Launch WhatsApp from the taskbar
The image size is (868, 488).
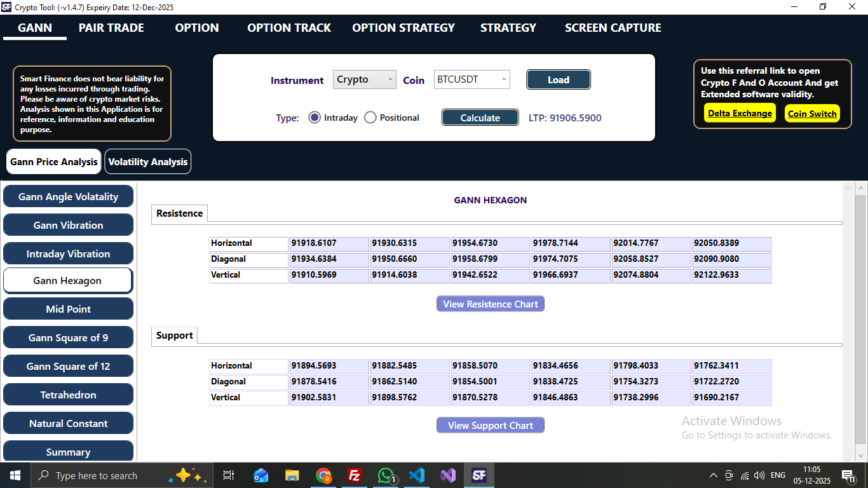386,475
